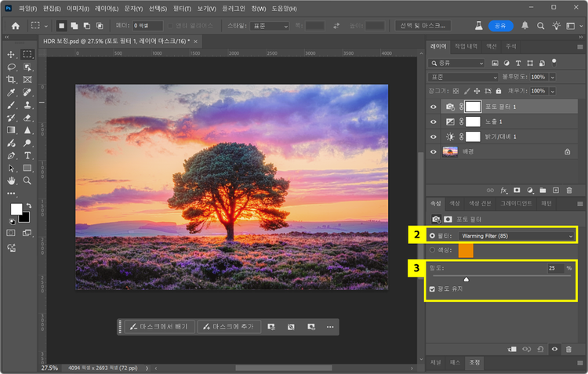Click the 마스크에서 빼기 button
Viewport: 588px width, 374px height.
point(160,326)
